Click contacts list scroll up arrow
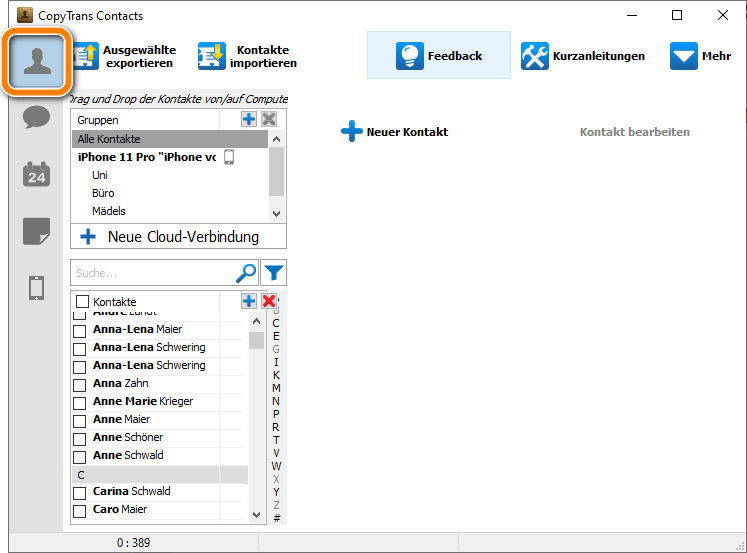The width and height of the screenshot is (747, 553). tap(256, 322)
